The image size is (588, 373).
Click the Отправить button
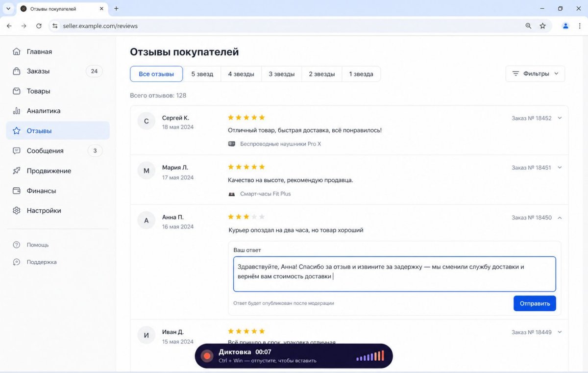coord(535,303)
